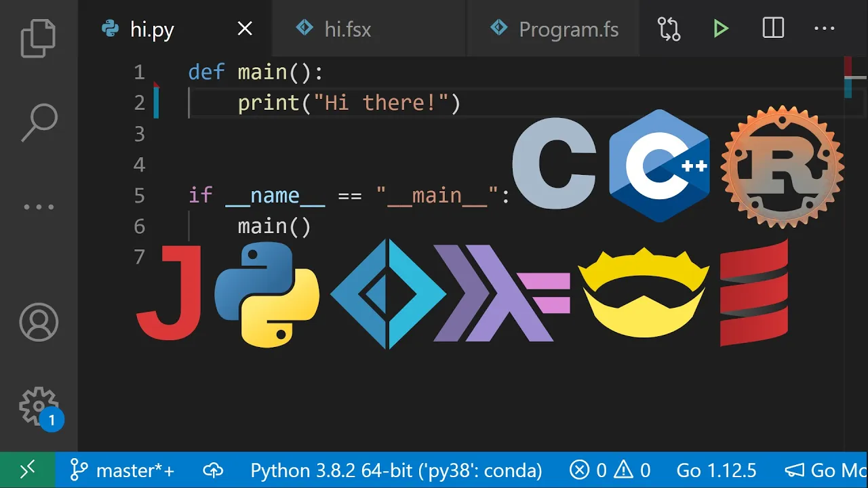Click the Python file icon on hi.py tab
The width and height of the screenshot is (868, 488).
coord(110,28)
